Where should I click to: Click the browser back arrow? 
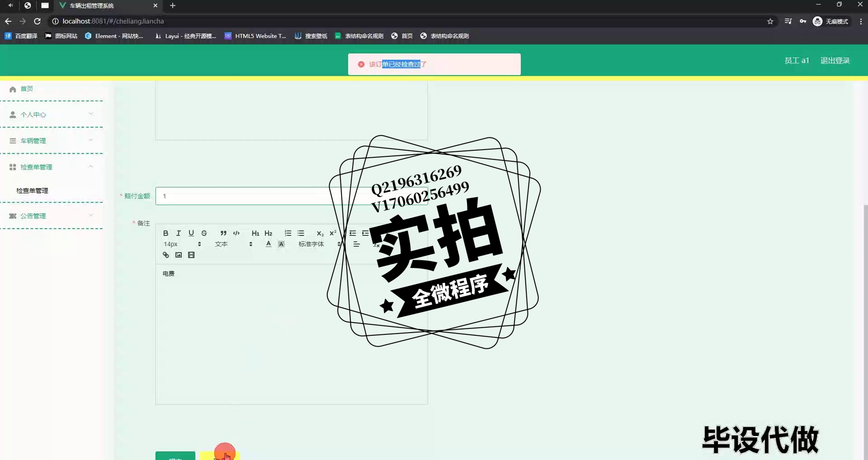(8, 21)
